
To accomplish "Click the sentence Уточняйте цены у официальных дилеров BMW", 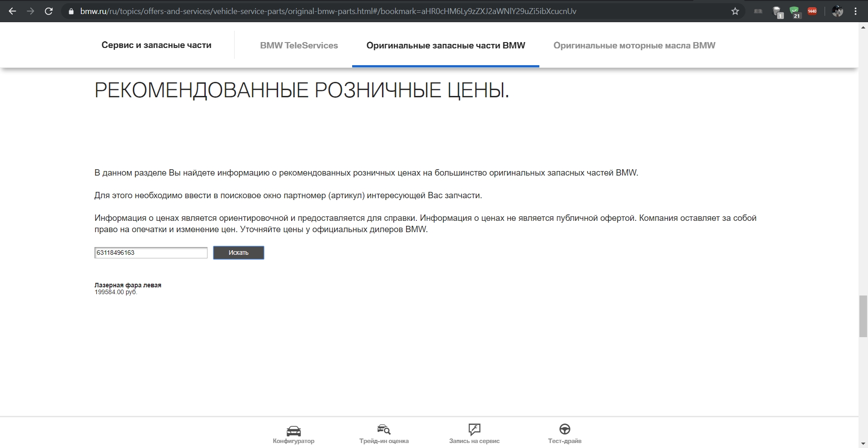I will [x=334, y=229].
